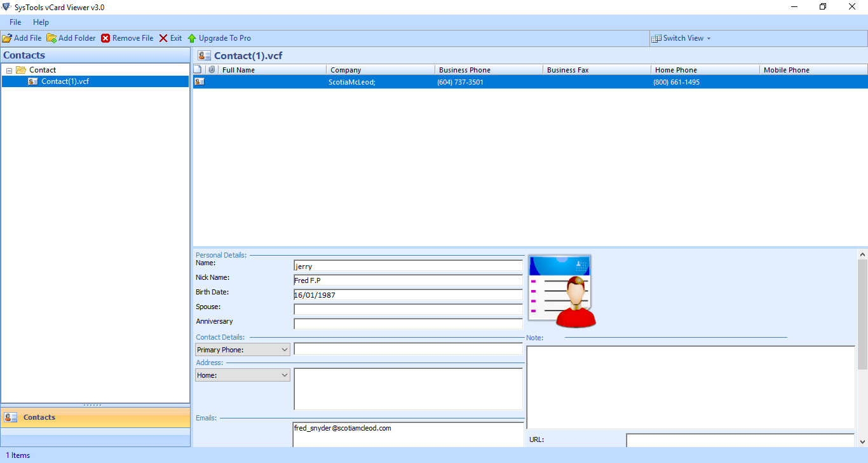Sort by Mobile Phone column header
Screen dimensions: 868x463
click(814, 70)
